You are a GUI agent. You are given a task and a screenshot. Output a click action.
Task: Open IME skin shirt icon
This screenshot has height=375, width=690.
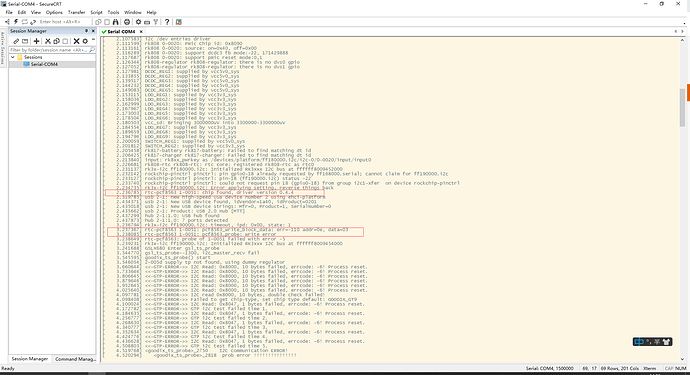tap(666, 342)
